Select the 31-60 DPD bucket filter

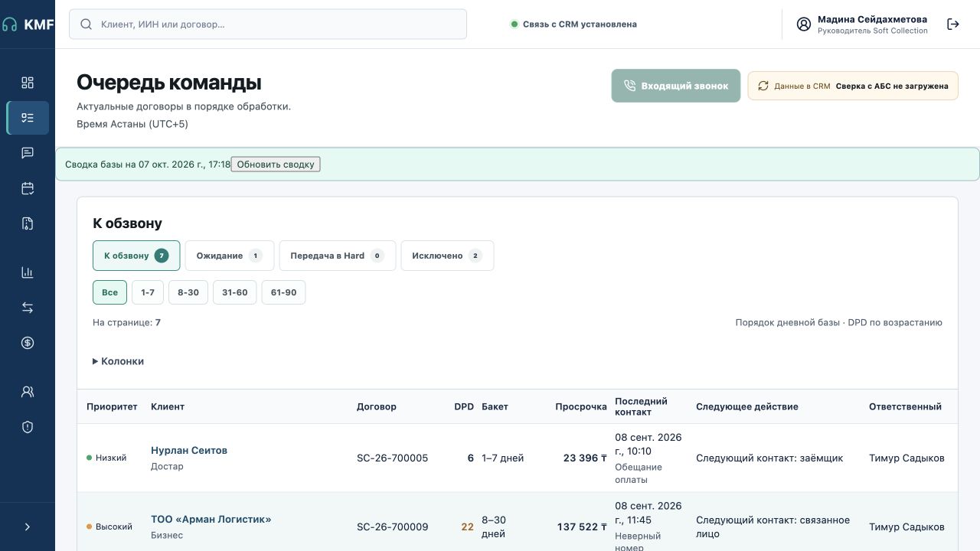click(x=235, y=292)
